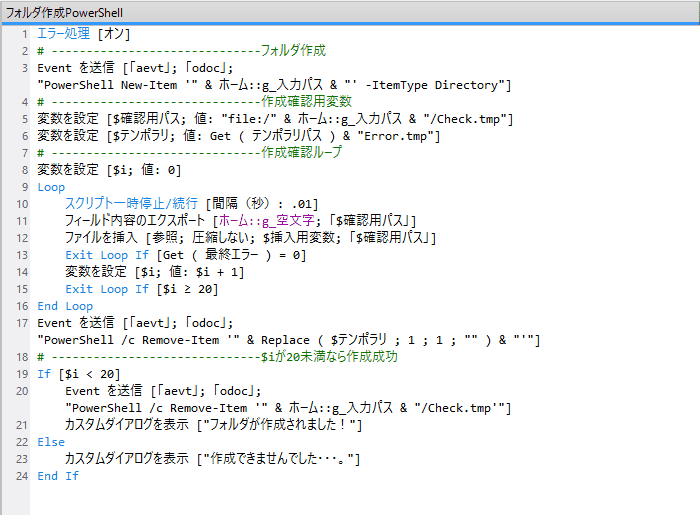Select line 5 変数を設定 $確認用パス
This screenshot has height=515, width=700.
275,119
